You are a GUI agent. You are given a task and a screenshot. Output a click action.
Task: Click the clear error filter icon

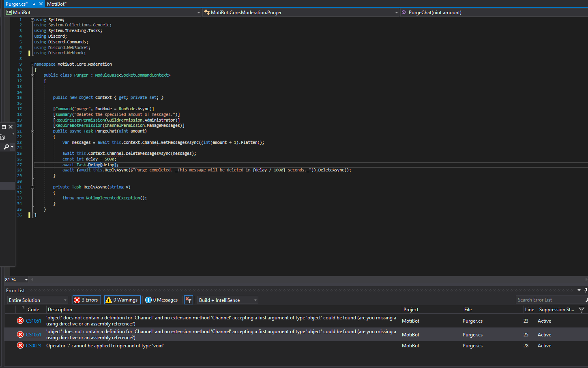pyautogui.click(x=188, y=300)
